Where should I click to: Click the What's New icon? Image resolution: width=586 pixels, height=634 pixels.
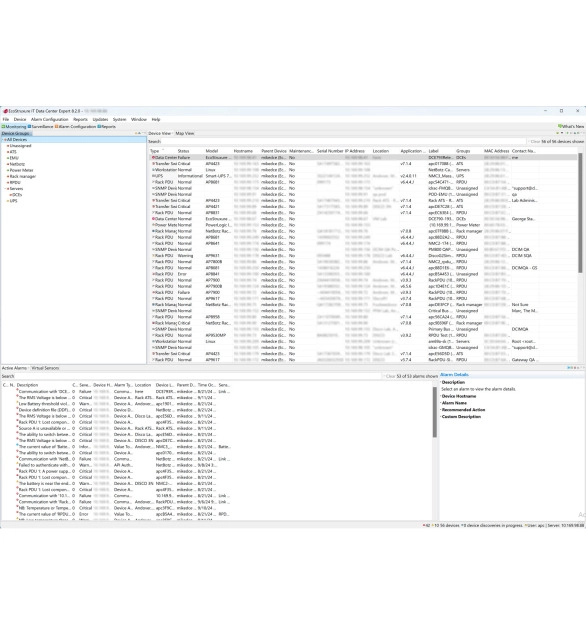tap(560, 127)
